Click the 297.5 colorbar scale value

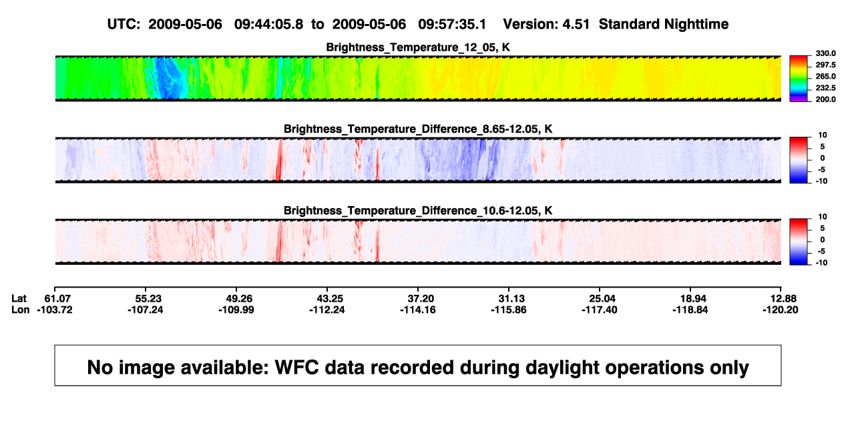[826, 65]
